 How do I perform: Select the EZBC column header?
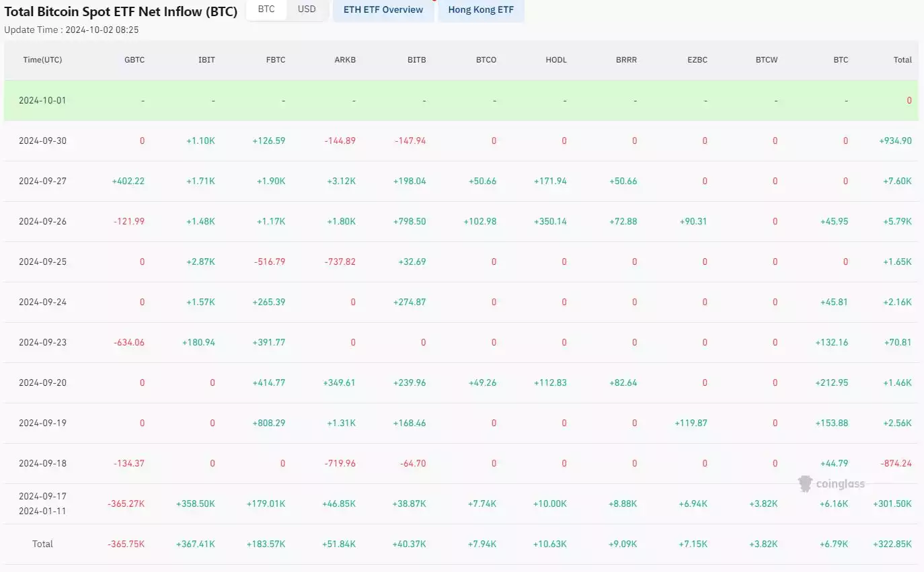click(x=697, y=60)
